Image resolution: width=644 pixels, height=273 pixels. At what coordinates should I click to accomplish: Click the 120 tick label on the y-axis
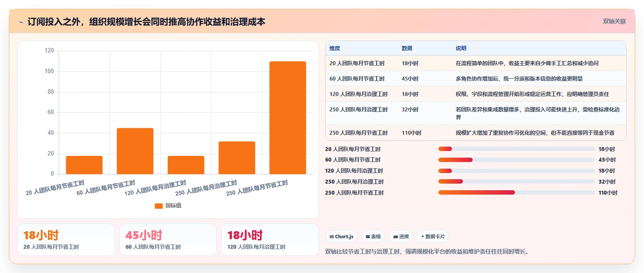[49, 51]
